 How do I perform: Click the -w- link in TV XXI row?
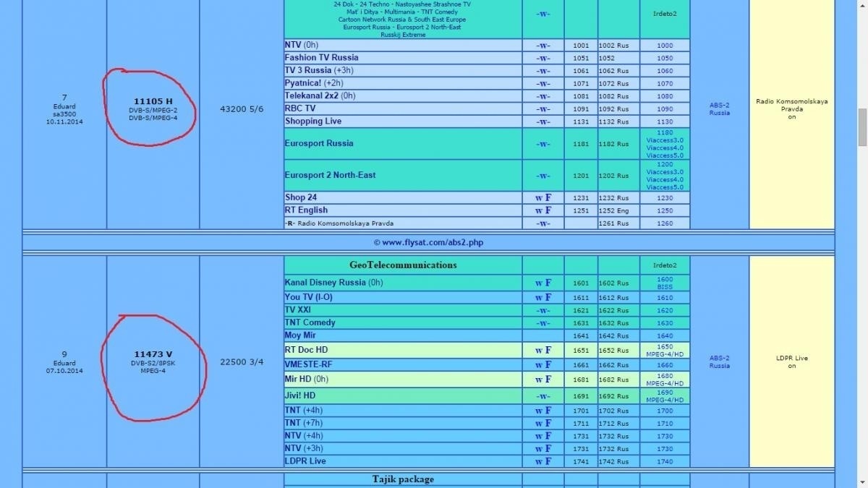[x=543, y=310]
